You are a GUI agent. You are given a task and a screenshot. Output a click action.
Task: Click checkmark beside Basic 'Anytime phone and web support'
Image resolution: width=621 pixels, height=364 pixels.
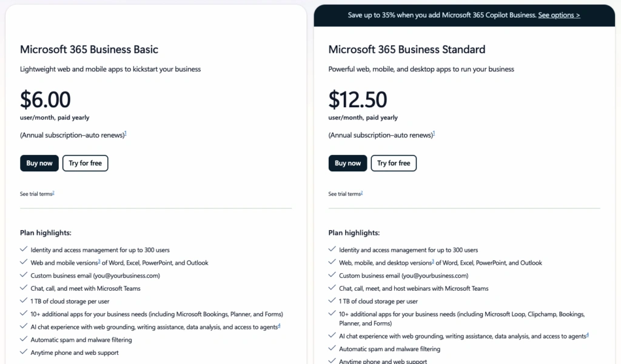point(24,352)
